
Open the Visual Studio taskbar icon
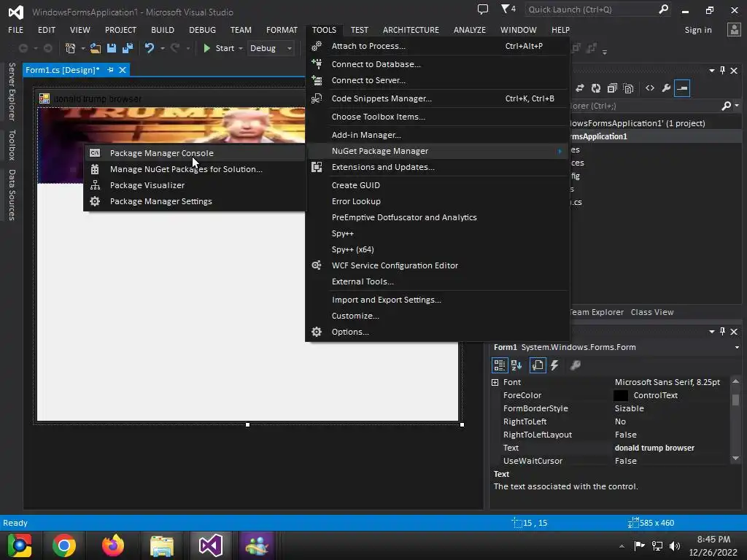point(210,545)
